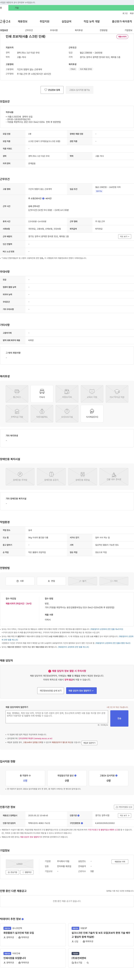
Task: Open recommended job 인쇄사원을 모집합니다
Action: tap(15, 958)
